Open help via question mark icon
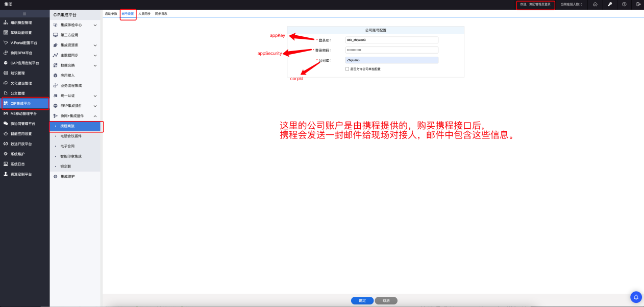Image resolution: width=644 pixels, height=307 pixels. (x=624, y=4)
